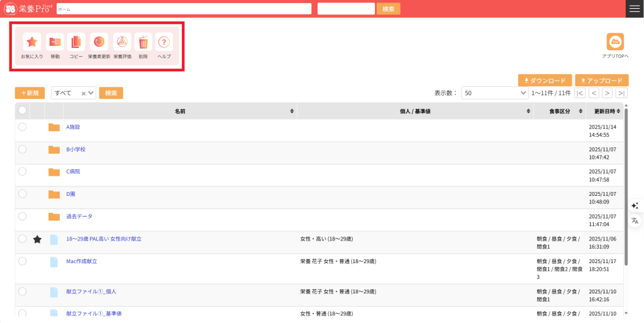Go to アプリTOPへ icon
The image size is (644, 323).
614,42
